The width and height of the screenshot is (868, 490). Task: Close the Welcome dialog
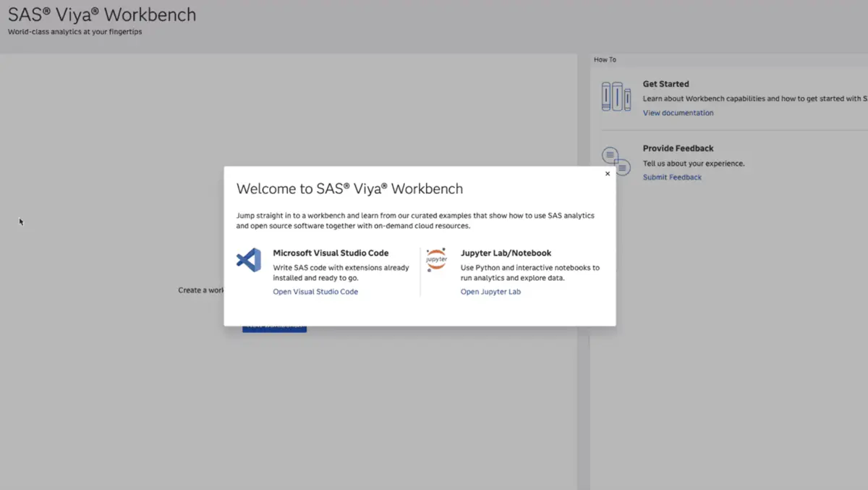coord(608,174)
